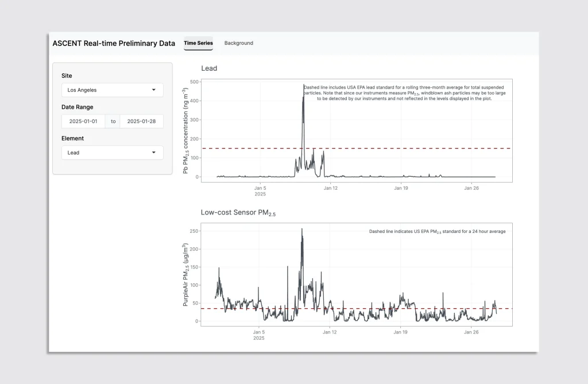Switch to the Time Series tab
The image size is (588, 384).
pyautogui.click(x=198, y=43)
